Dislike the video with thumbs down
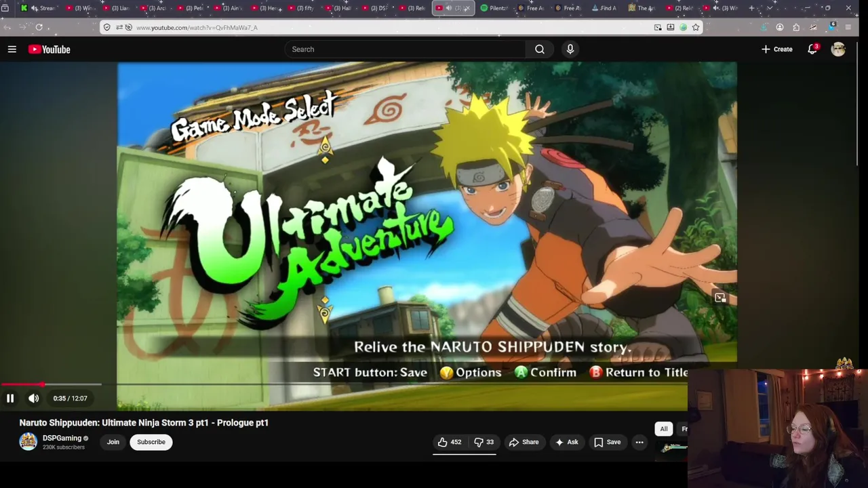The height and width of the screenshot is (488, 868). tap(484, 442)
